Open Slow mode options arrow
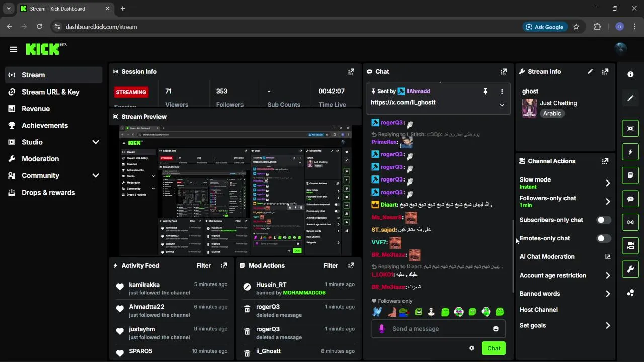 608,183
